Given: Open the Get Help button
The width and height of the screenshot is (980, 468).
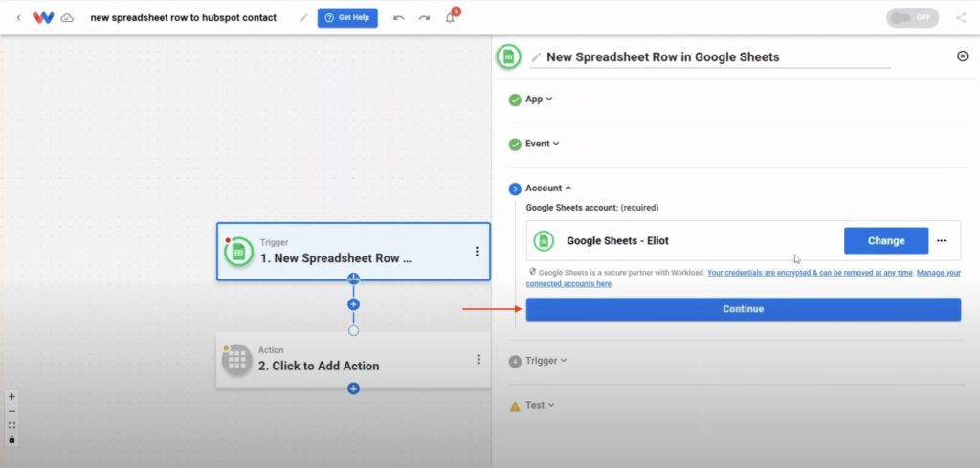Looking at the screenshot, I should click(347, 17).
